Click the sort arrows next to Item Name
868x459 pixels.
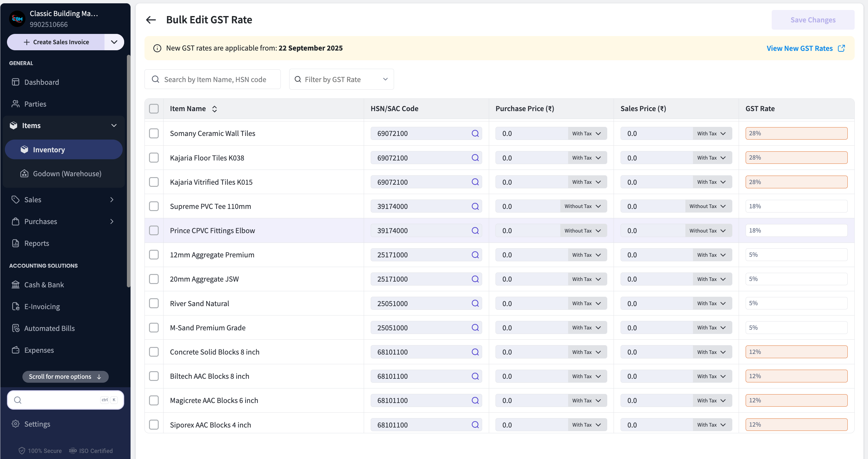tap(214, 109)
